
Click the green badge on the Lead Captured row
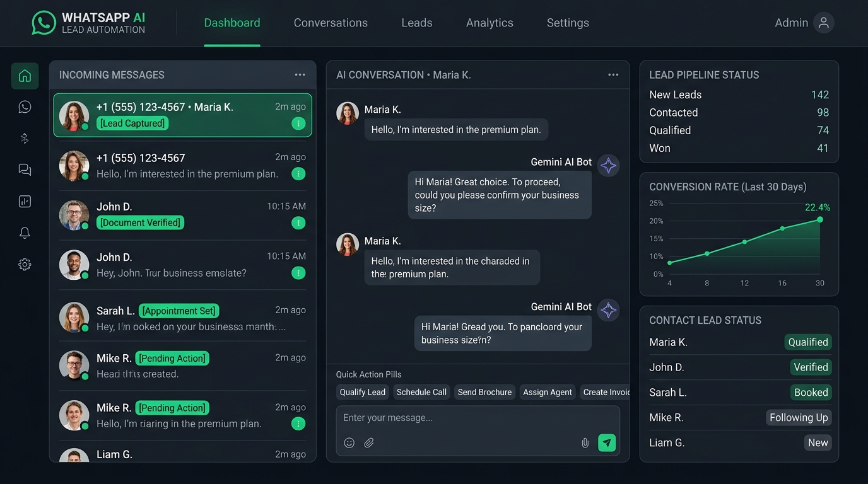click(x=298, y=124)
